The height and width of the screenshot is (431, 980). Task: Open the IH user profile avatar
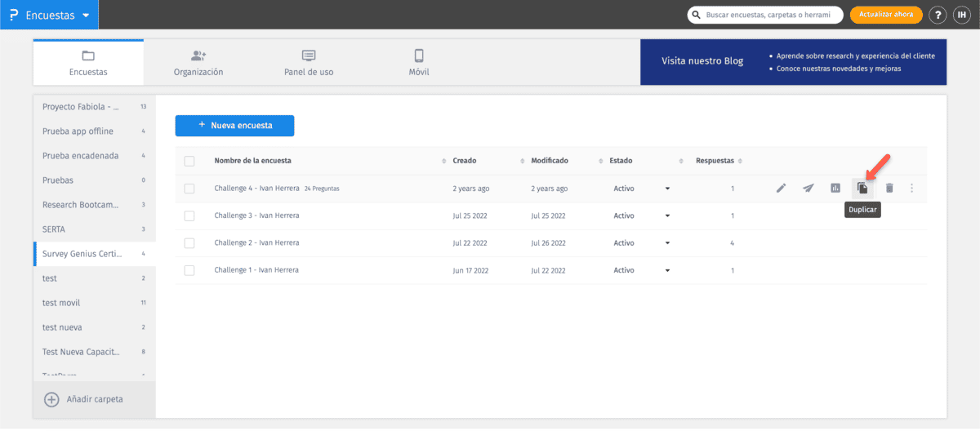point(961,15)
